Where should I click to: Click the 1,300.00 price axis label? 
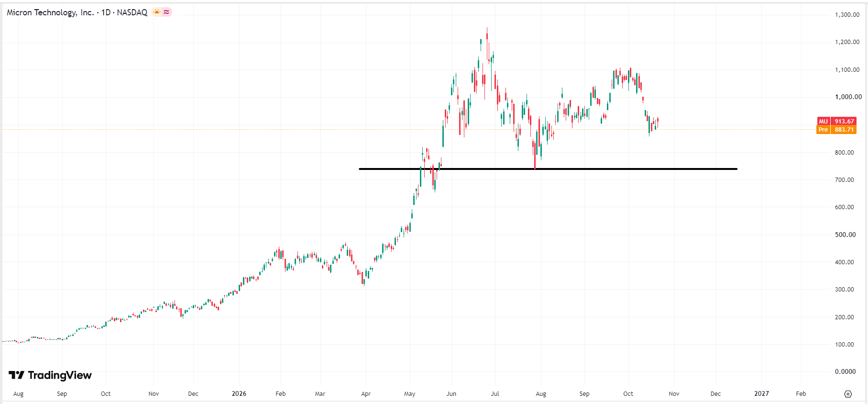[847, 15]
